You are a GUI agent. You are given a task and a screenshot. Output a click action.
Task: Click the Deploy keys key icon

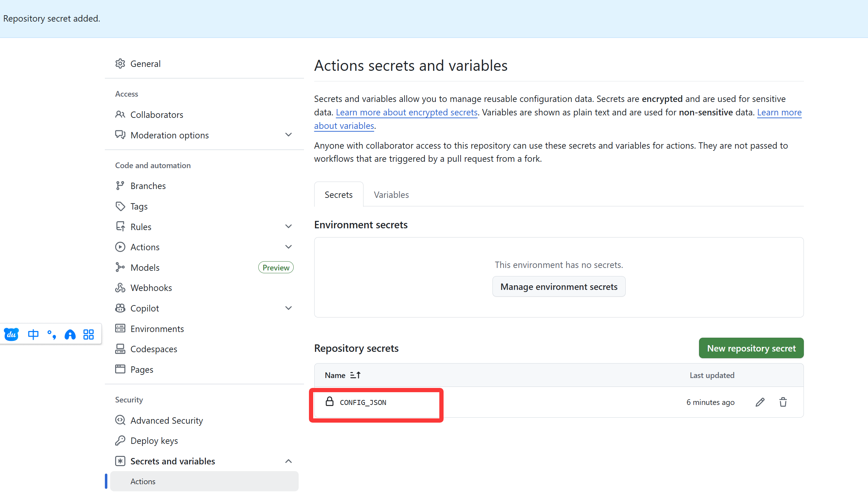(x=120, y=441)
